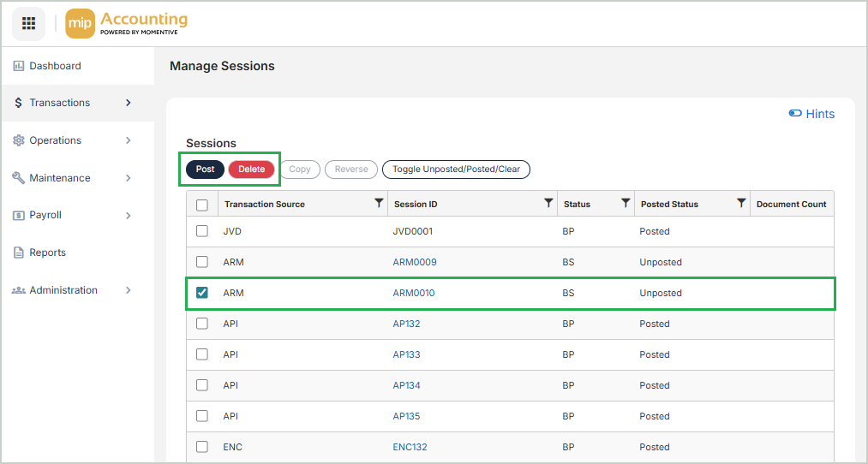Open the Operations menu item
Viewport: 868px width, 464px height.
(56, 140)
